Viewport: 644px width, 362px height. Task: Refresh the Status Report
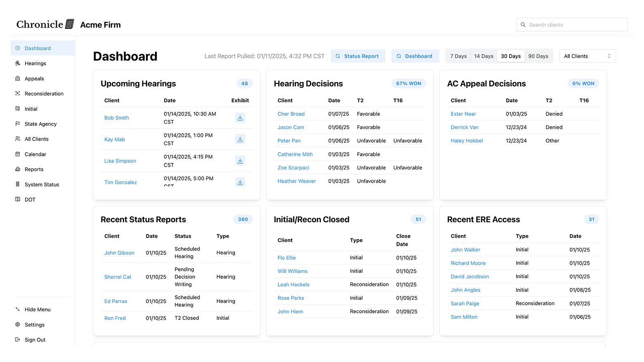(x=358, y=56)
